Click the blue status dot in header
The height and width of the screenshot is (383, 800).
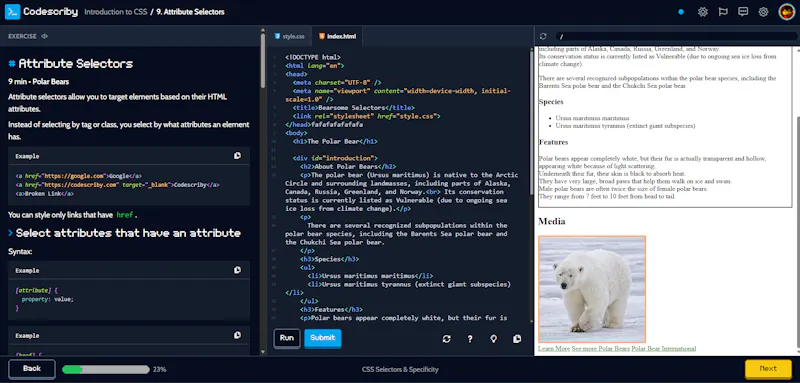tap(681, 12)
